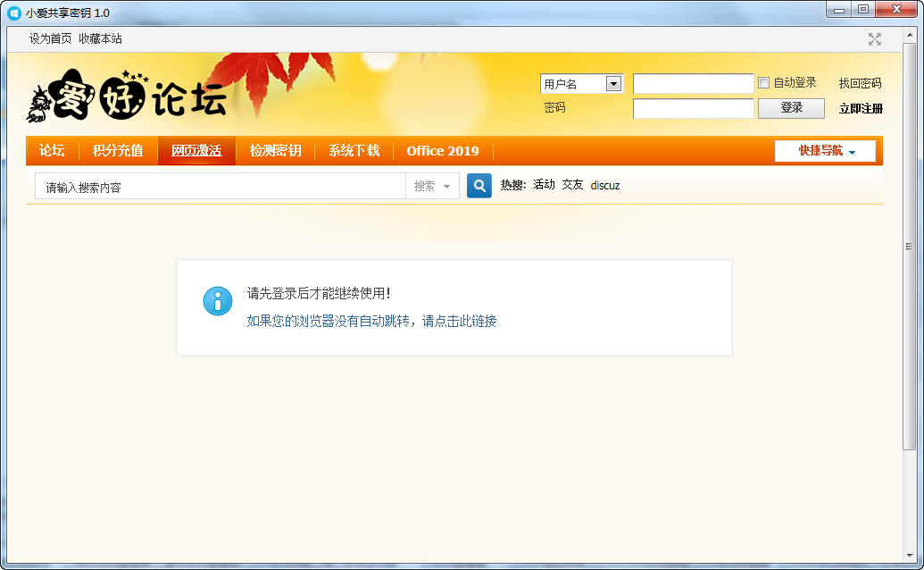
Task: Enable the 自动登录 checkbox
Action: (763, 82)
